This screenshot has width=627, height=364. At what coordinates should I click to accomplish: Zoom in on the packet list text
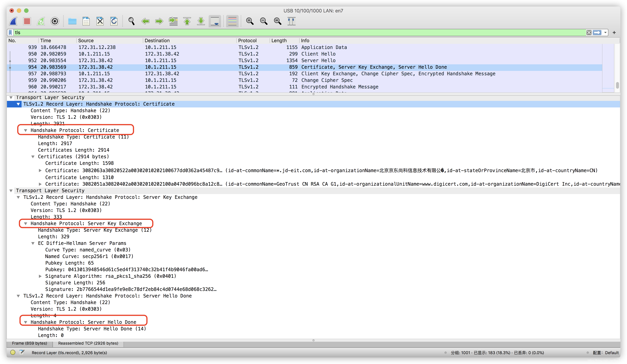pyautogui.click(x=250, y=21)
